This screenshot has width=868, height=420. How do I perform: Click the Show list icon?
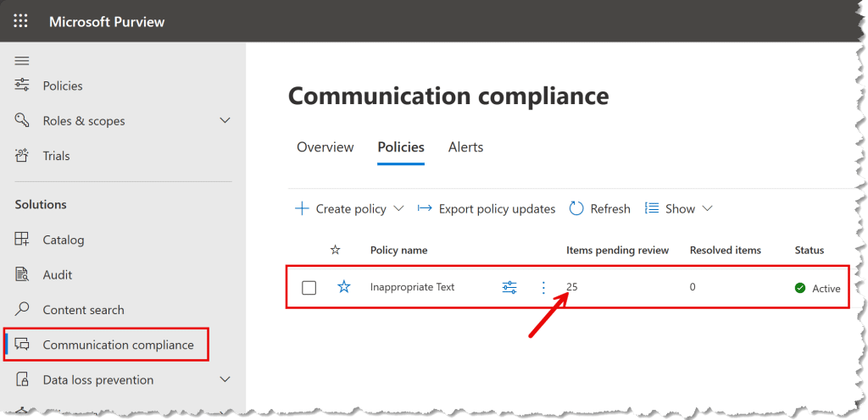coord(652,208)
